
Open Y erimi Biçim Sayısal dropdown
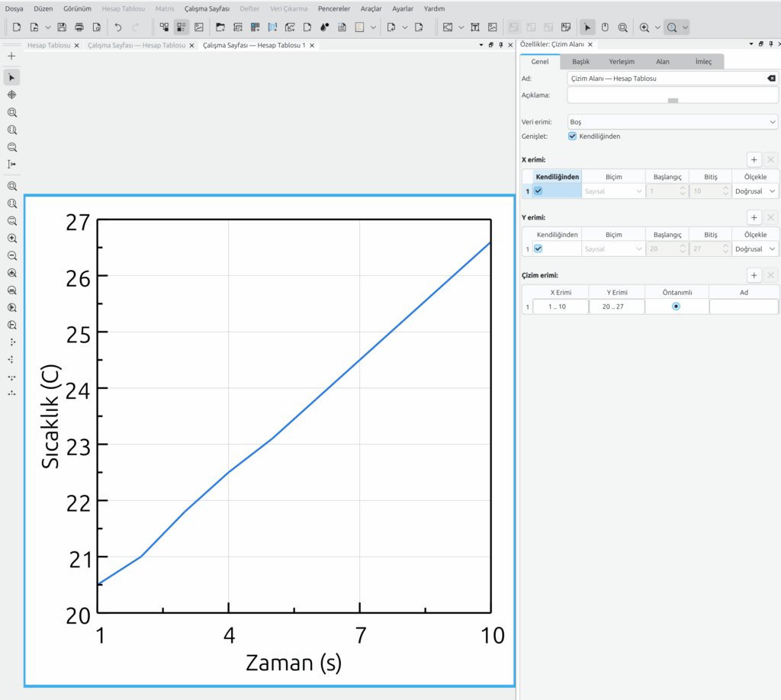(613, 249)
